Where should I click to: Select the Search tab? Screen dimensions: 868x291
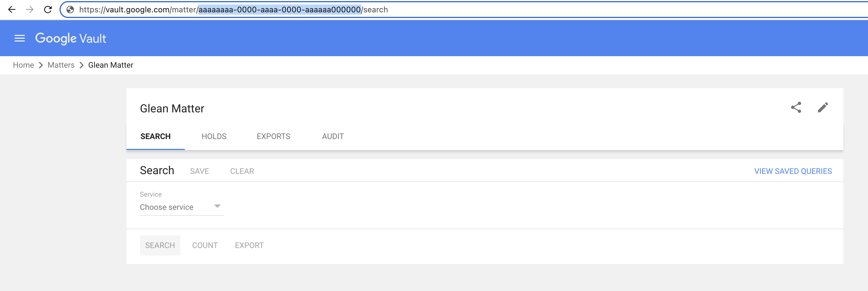point(155,137)
